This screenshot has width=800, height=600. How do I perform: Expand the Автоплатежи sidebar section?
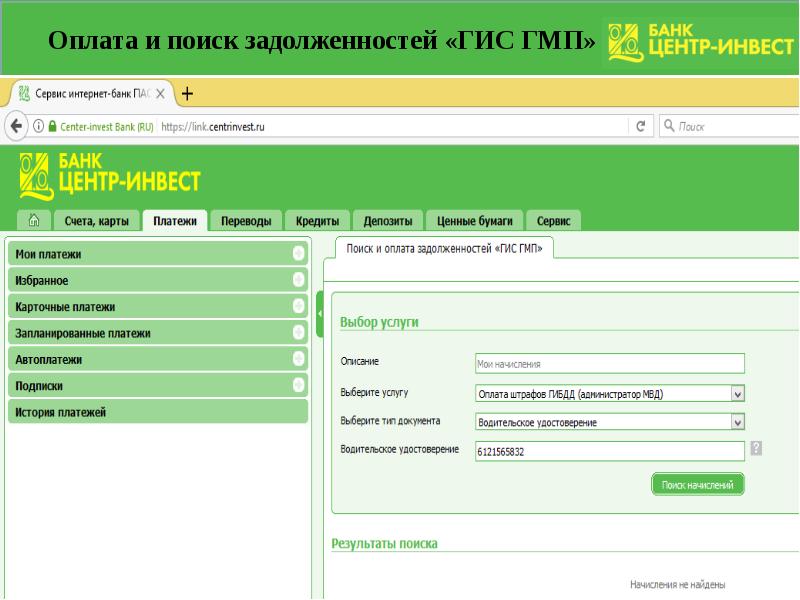tap(298, 358)
